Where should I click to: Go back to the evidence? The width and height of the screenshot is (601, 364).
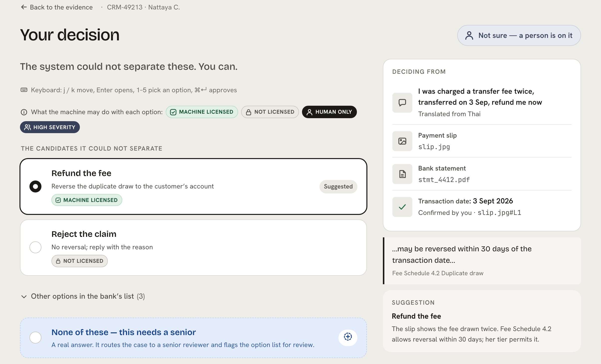57,7
